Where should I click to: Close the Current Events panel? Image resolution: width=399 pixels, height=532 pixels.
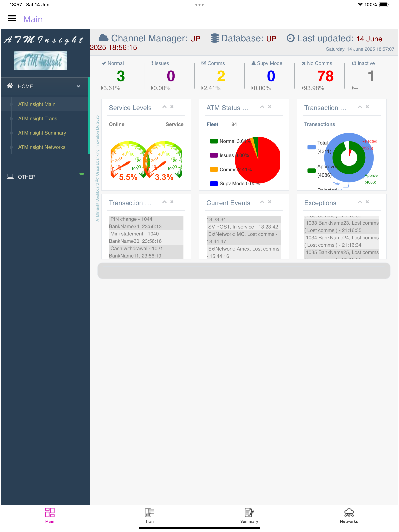point(270,202)
